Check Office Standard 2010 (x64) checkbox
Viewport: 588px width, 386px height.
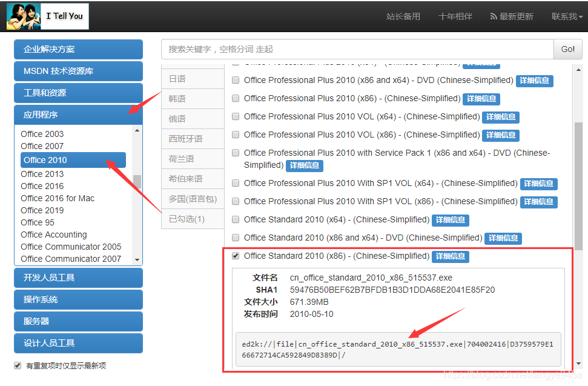[236, 219]
